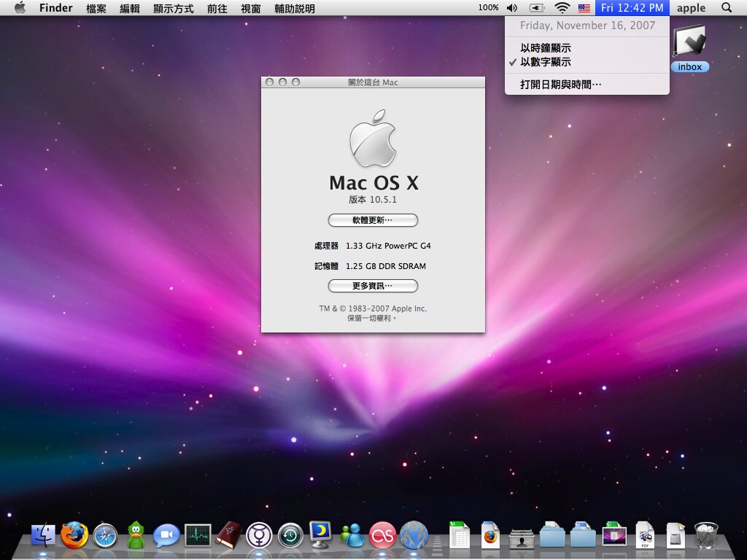Open iChat from the Dock
Image resolution: width=747 pixels, height=560 pixels.
pos(166,536)
